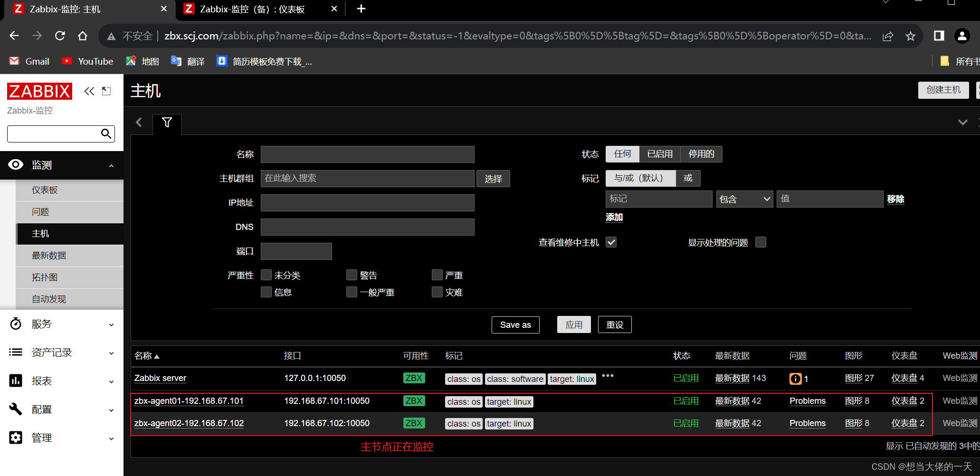
Task: Open the 简历模板免费下载 bookmark
Action: (x=264, y=61)
